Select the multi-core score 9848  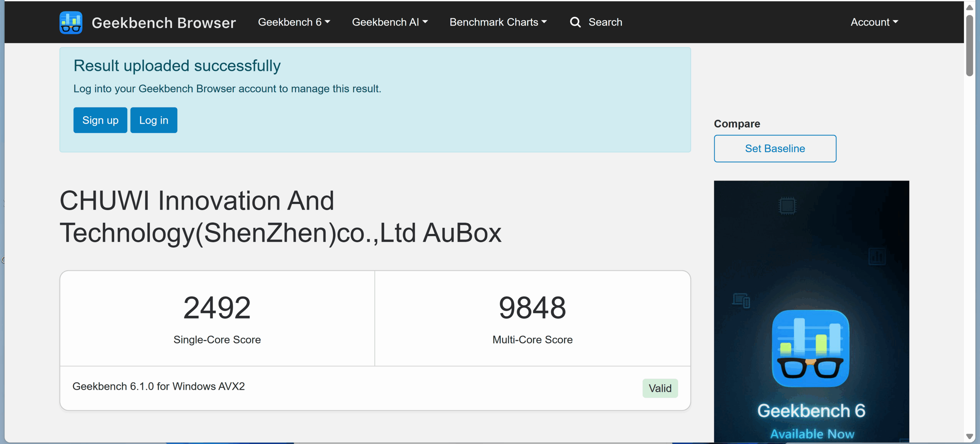point(532,308)
